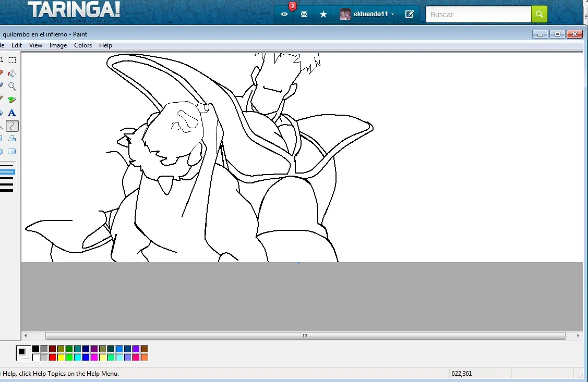Pick the dark gray color swatch
Screen dimensions: 588x382
click(x=44, y=349)
